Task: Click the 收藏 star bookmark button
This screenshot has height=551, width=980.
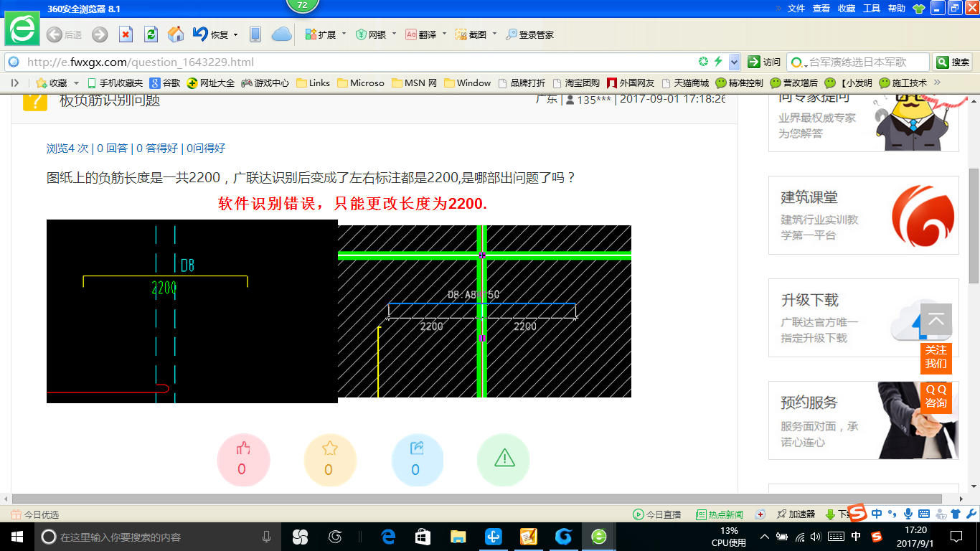Action: point(52,83)
